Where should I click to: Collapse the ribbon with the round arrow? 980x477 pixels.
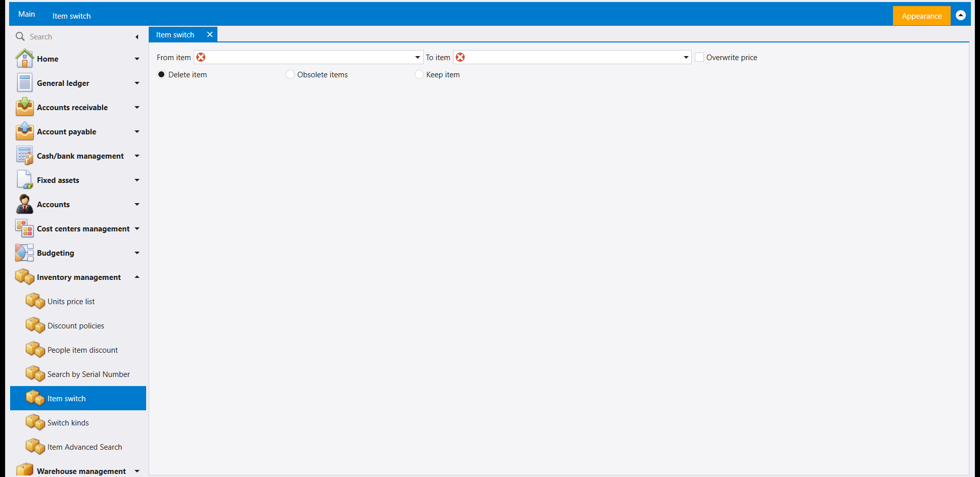point(961,15)
